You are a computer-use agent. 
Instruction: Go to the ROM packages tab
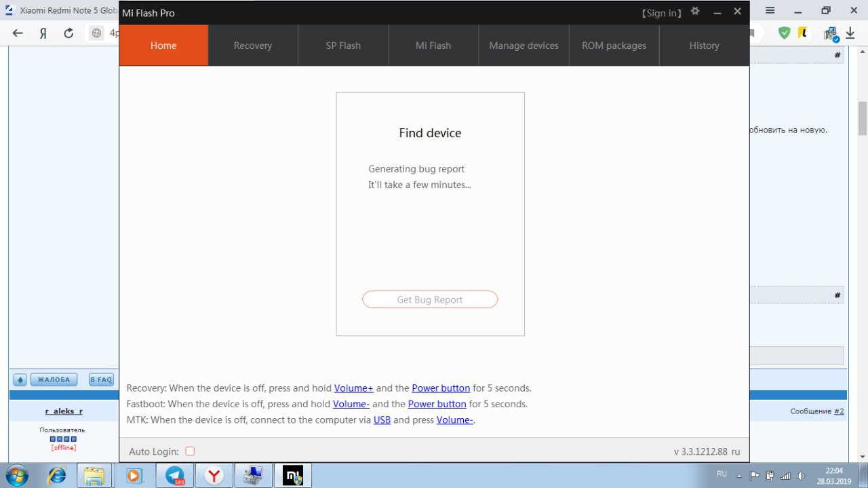(614, 45)
